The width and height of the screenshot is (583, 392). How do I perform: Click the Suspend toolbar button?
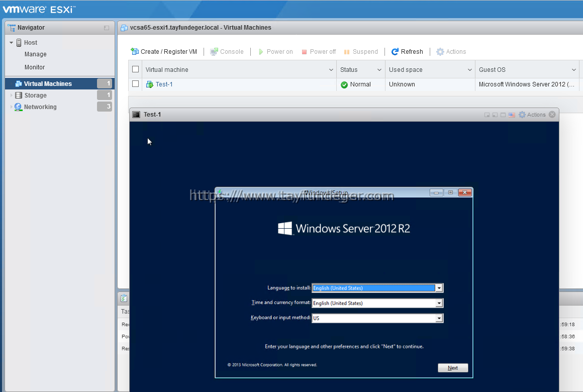361,52
